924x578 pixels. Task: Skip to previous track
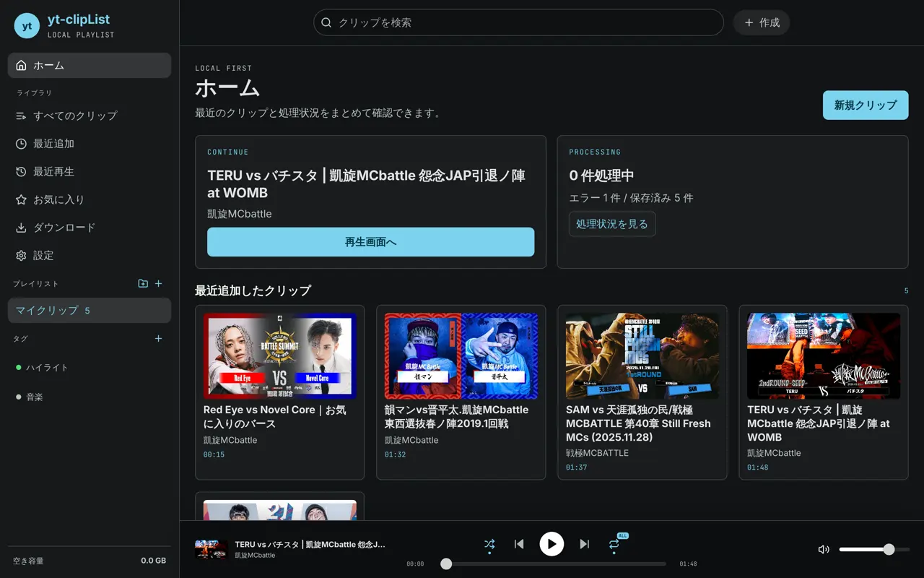(x=519, y=544)
